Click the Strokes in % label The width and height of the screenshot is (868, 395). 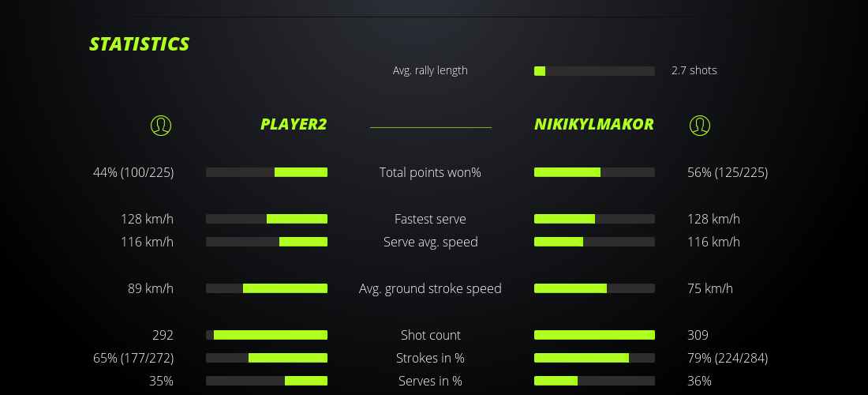[430, 358]
